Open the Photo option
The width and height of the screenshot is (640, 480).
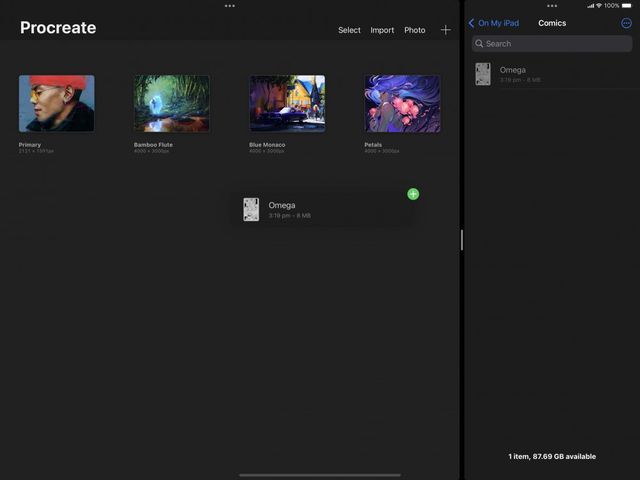coord(415,30)
